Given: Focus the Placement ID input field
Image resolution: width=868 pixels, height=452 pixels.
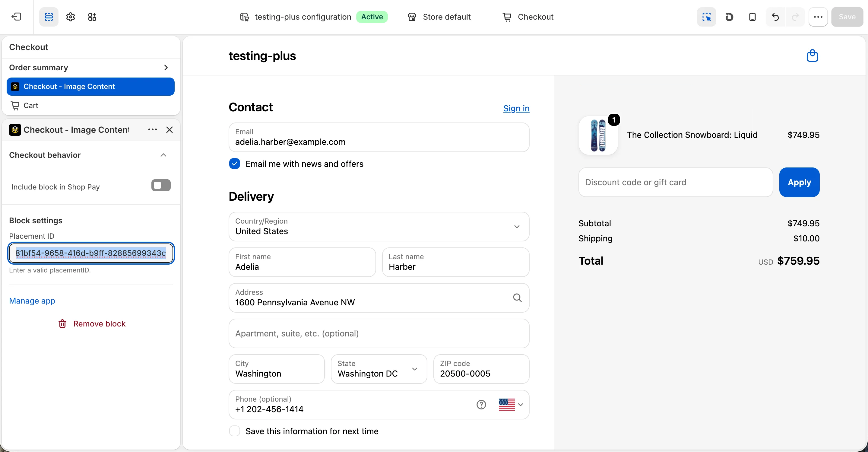Looking at the screenshot, I should coord(91,253).
